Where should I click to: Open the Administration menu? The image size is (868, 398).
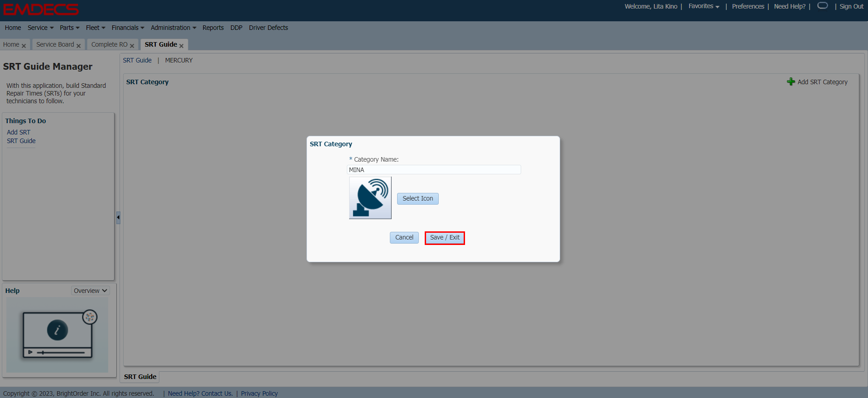pos(173,28)
